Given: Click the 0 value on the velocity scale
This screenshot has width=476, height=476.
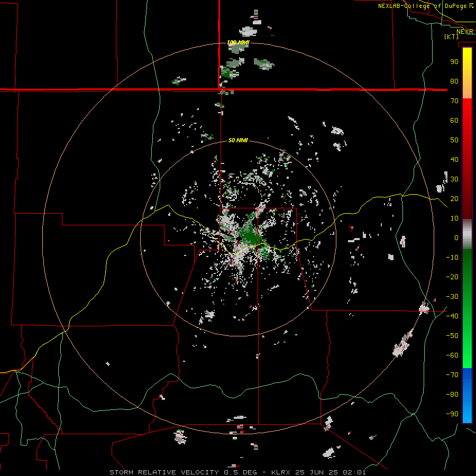Looking at the screenshot, I should [456, 237].
